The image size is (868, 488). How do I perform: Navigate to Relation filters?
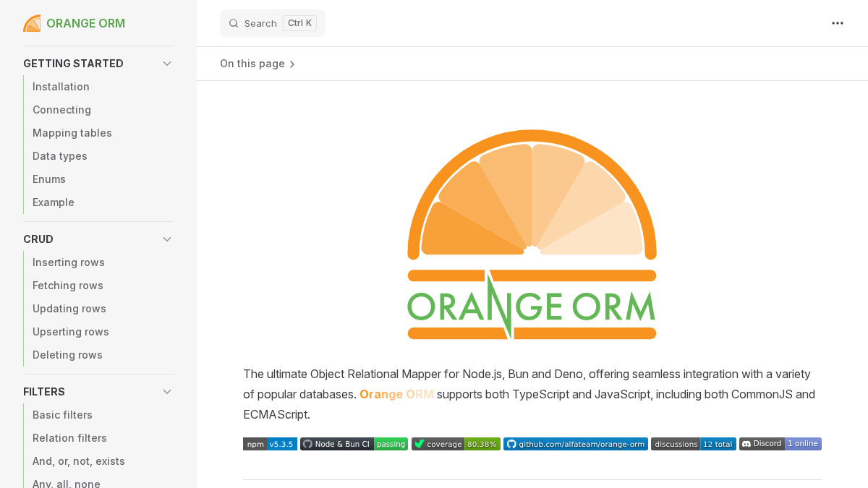69,438
